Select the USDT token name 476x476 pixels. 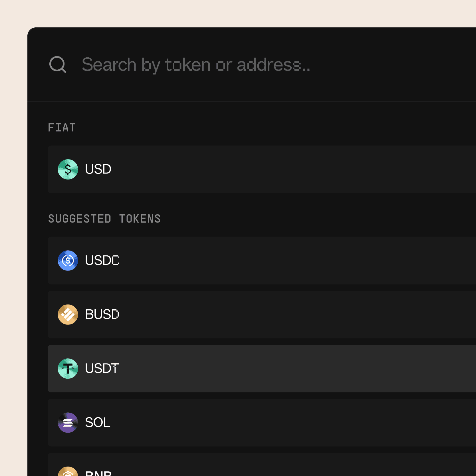click(102, 368)
